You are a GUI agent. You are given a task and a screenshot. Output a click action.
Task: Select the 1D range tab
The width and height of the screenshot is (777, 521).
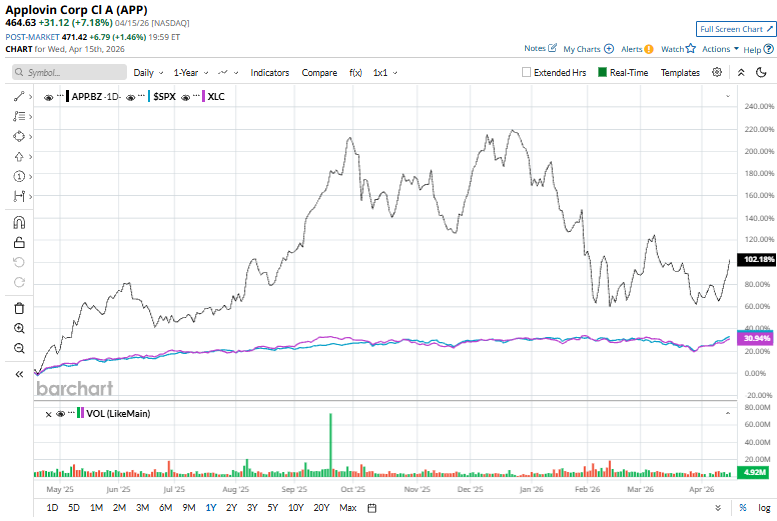click(x=52, y=508)
